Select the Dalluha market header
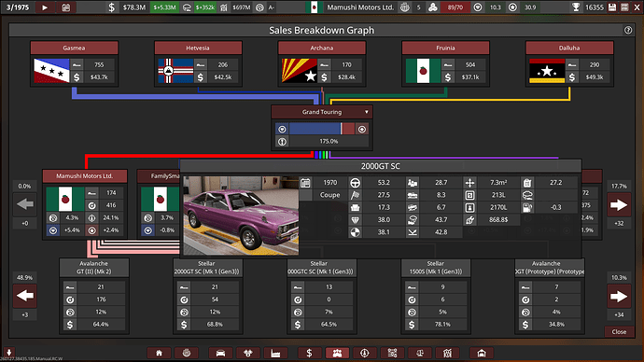Screen dimensions: 644x362 pos(569,48)
